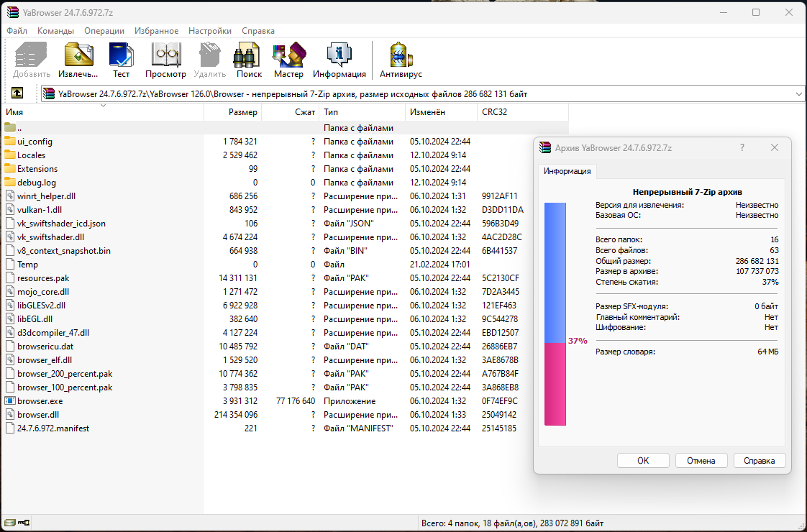Click the dialog's question mark help icon
Viewport: 807px width, 532px height.
(x=742, y=147)
